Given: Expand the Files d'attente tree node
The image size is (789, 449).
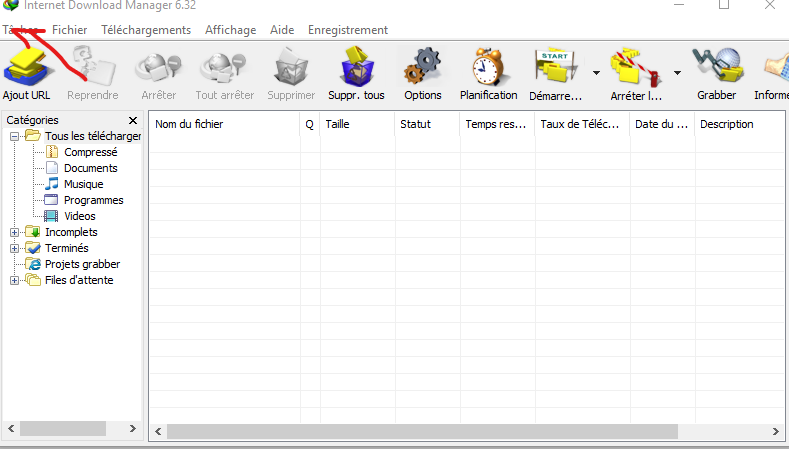Looking at the screenshot, I should click(15, 280).
